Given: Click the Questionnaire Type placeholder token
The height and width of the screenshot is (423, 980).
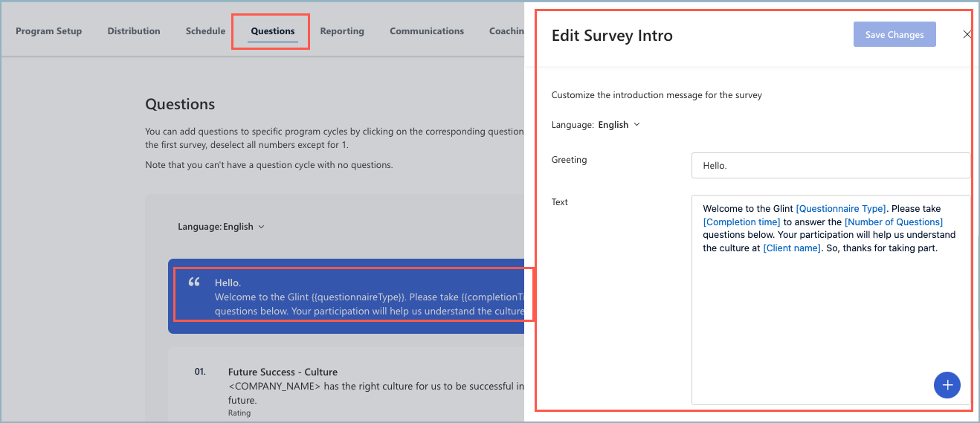Looking at the screenshot, I should pyautogui.click(x=841, y=209).
